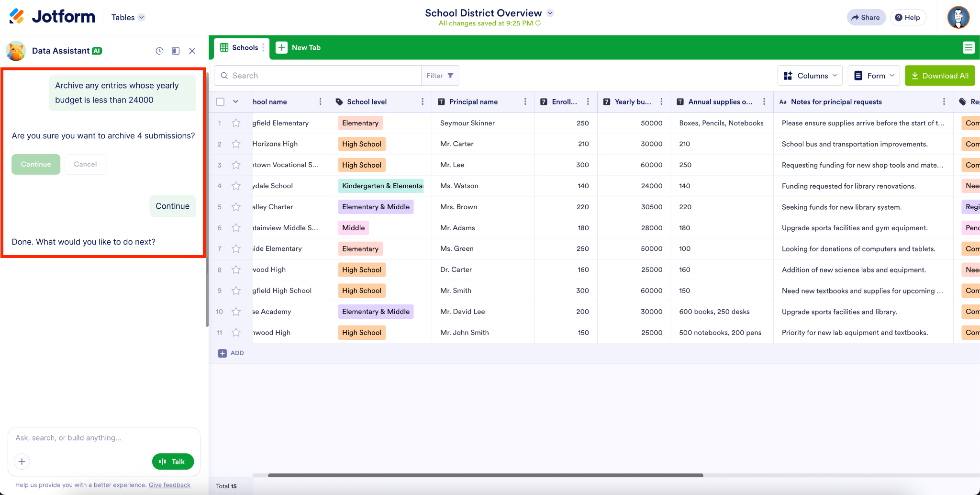The image size is (980, 495).
Task: Close the Data Assistant panel
Action: (192, 51)
